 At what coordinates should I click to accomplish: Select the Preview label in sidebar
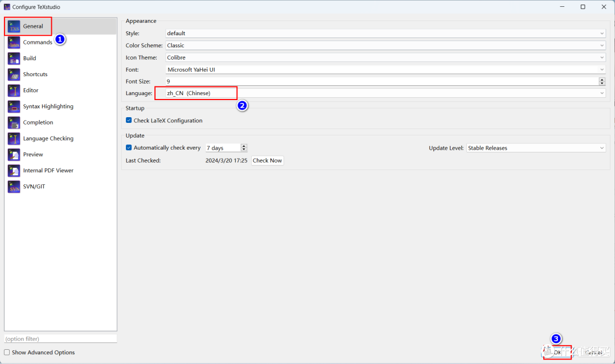pos(33,154)
